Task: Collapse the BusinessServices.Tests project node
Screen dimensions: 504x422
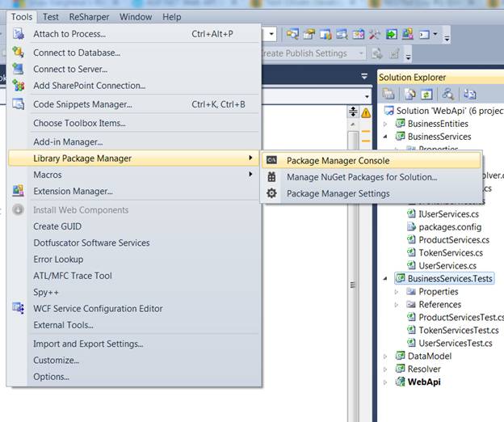Action: [385, 279]
